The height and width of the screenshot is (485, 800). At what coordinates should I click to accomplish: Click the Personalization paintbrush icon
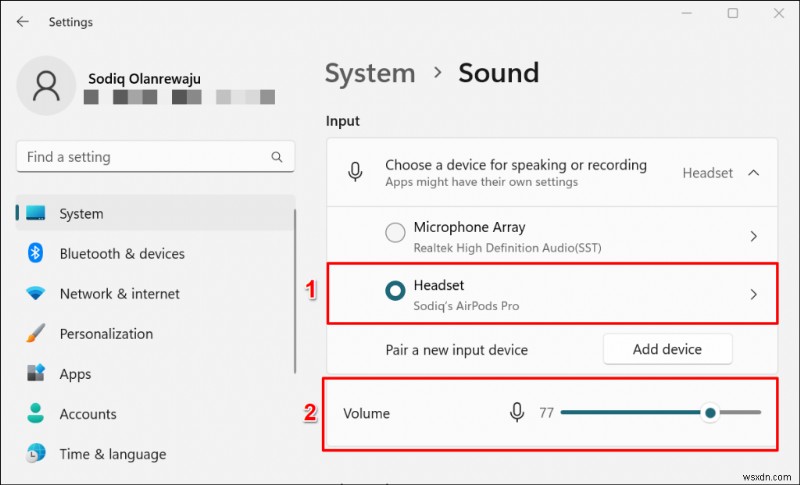(36, 334)
